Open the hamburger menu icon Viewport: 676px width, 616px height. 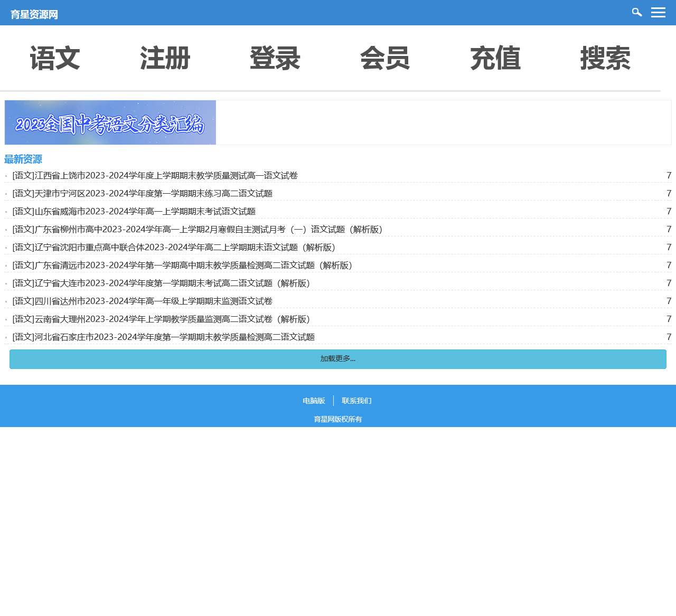click(x=658, y=12)
